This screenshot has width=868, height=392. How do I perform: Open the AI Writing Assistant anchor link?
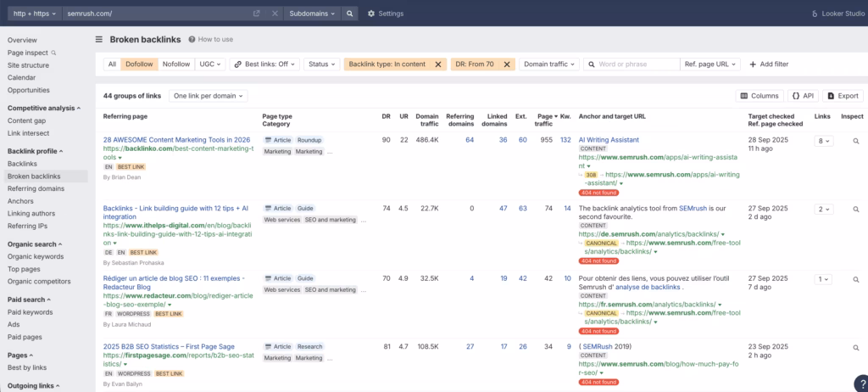coord(609,140)
